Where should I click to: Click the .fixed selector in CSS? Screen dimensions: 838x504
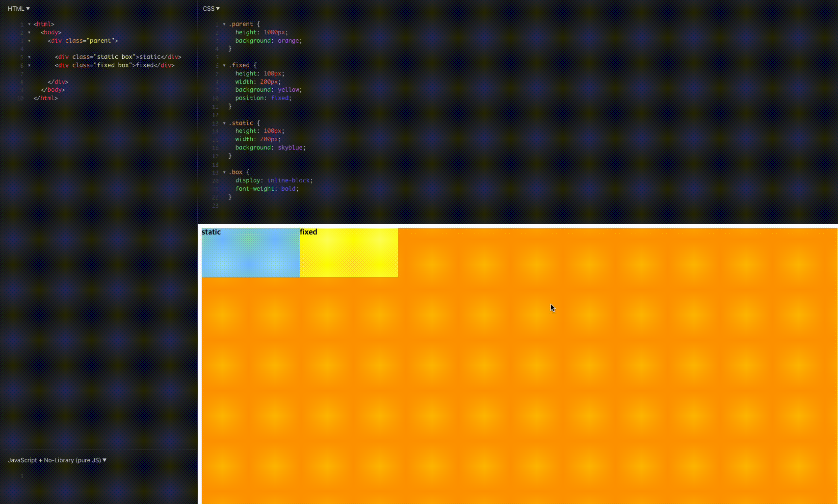239,65
